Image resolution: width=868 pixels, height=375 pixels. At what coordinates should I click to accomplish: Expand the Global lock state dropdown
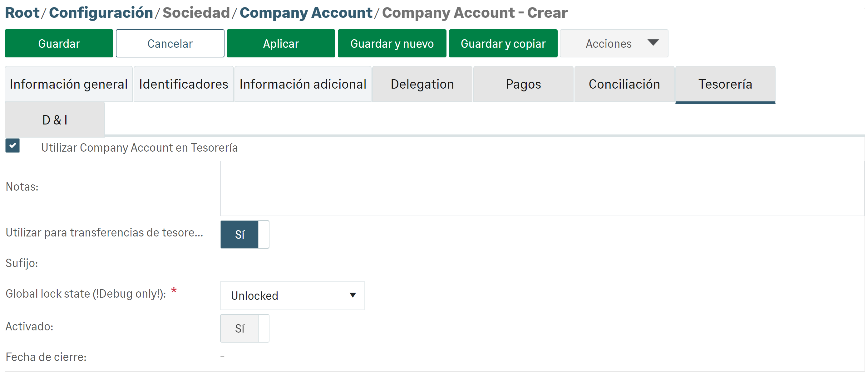click(292, 295)
